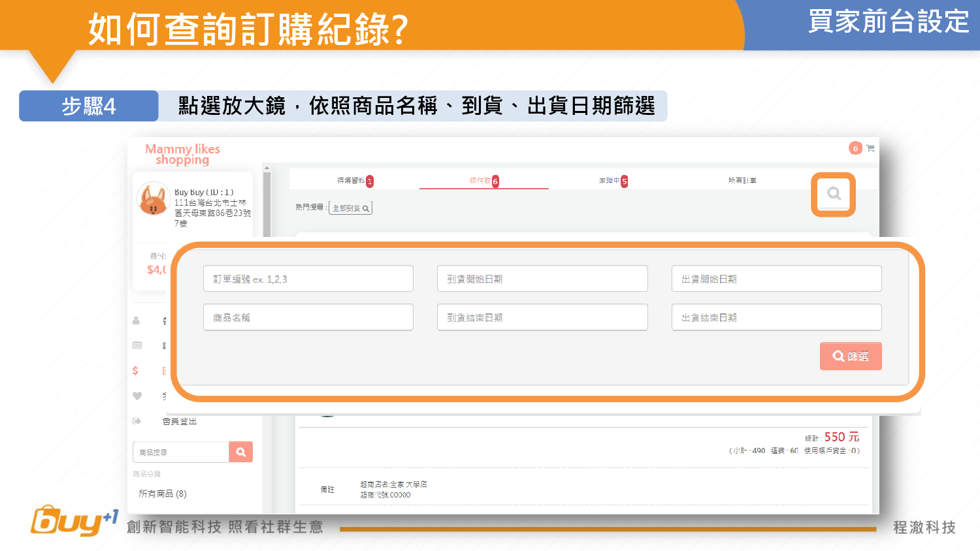The width and height of the screenshot is (980, 551).
Task: Click the 全部到貨 hot search tag
Action: [350, 208]
